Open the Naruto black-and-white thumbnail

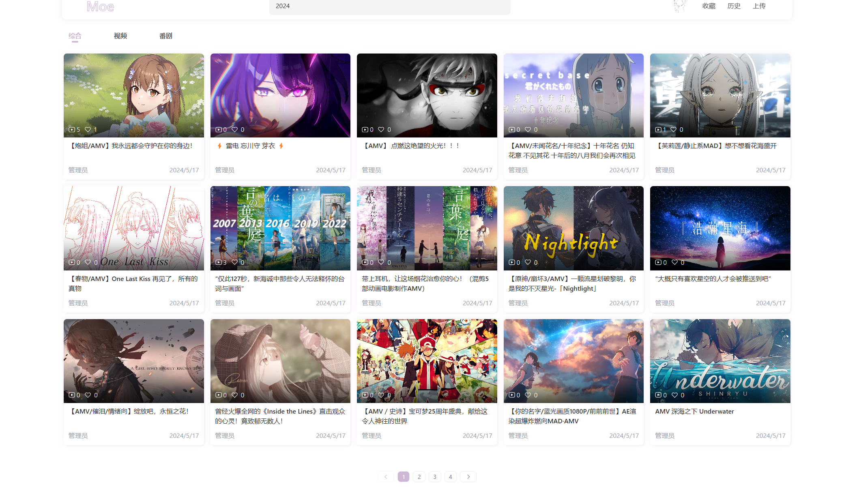pos(427,95)
